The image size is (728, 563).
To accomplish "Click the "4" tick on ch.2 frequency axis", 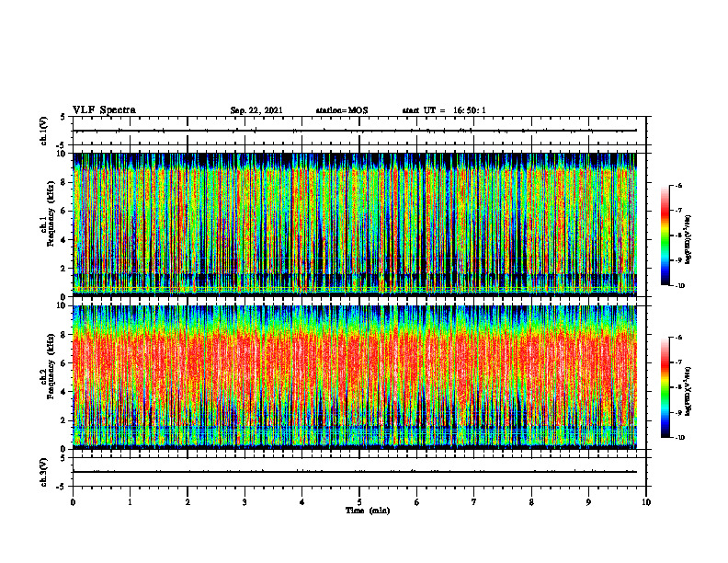I will 63,392.
